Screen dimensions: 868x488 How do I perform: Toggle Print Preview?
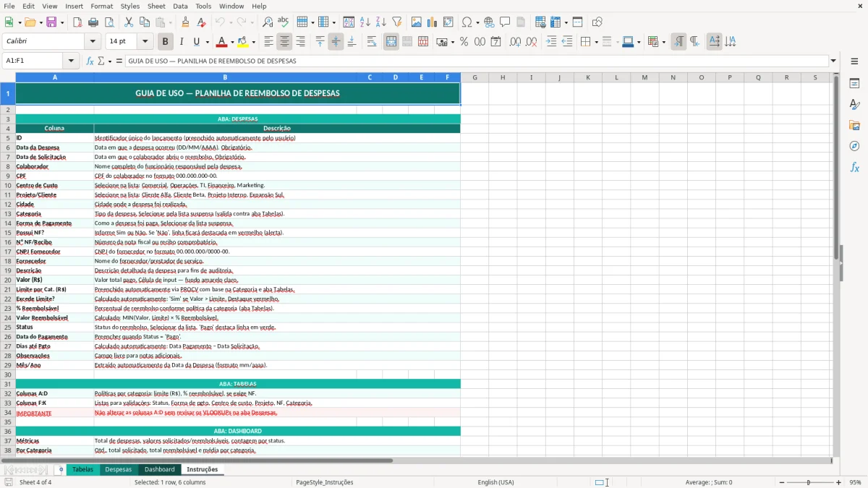tap(109, 22)
